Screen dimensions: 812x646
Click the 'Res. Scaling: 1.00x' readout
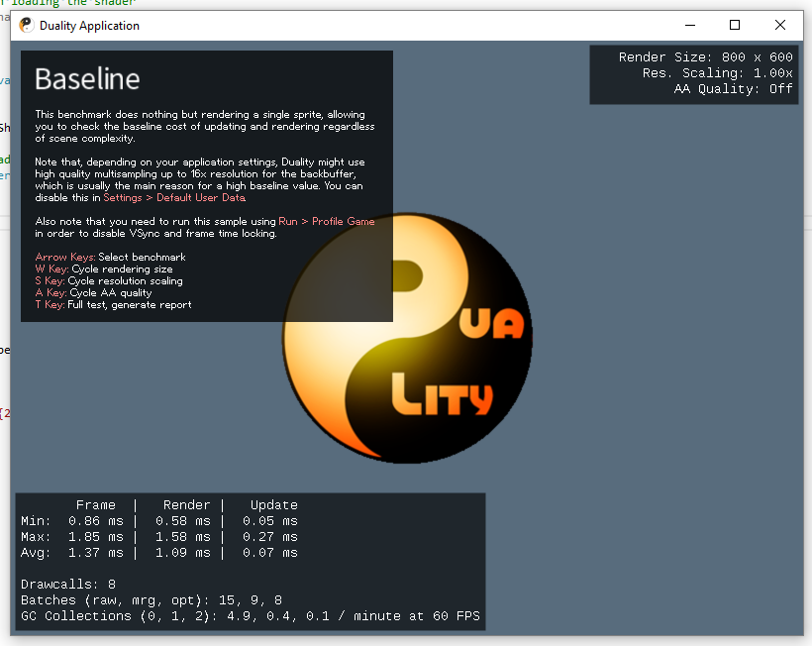tap(717, 73)
